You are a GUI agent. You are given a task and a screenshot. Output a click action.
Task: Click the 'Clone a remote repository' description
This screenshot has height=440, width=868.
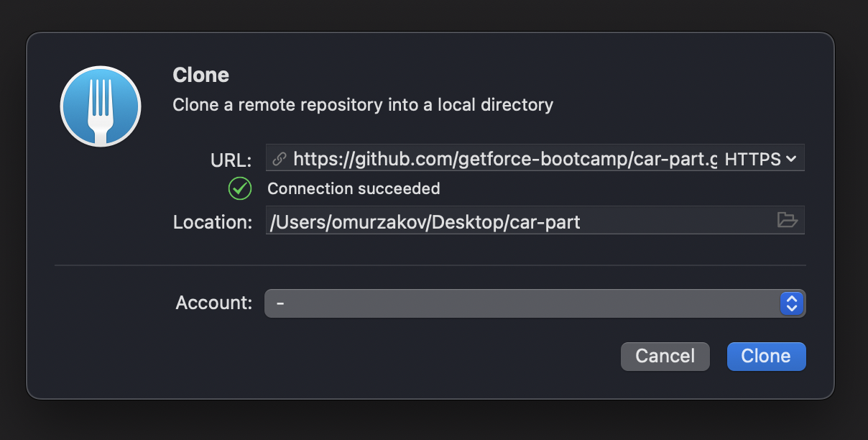click(x=363, y=105)
